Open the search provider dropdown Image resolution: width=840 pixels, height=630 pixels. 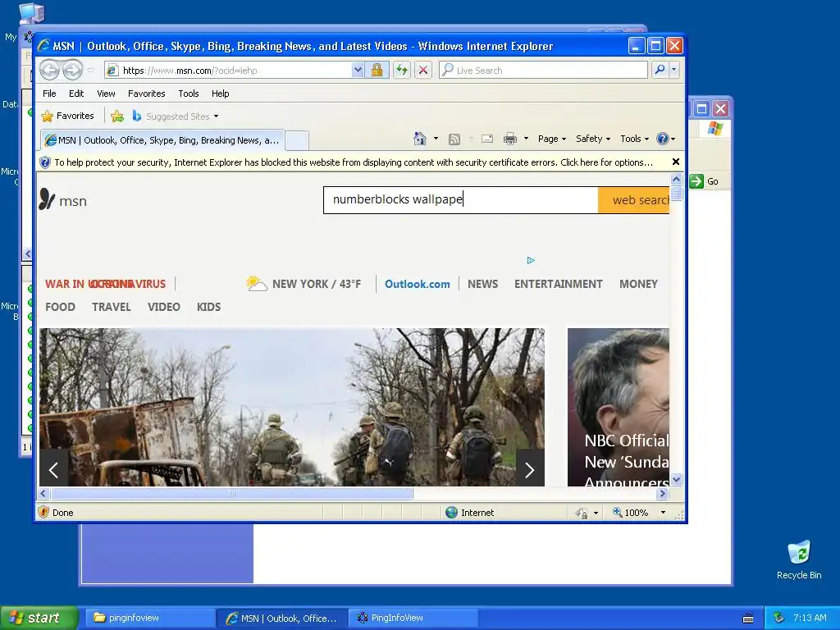tap(674, 70)
